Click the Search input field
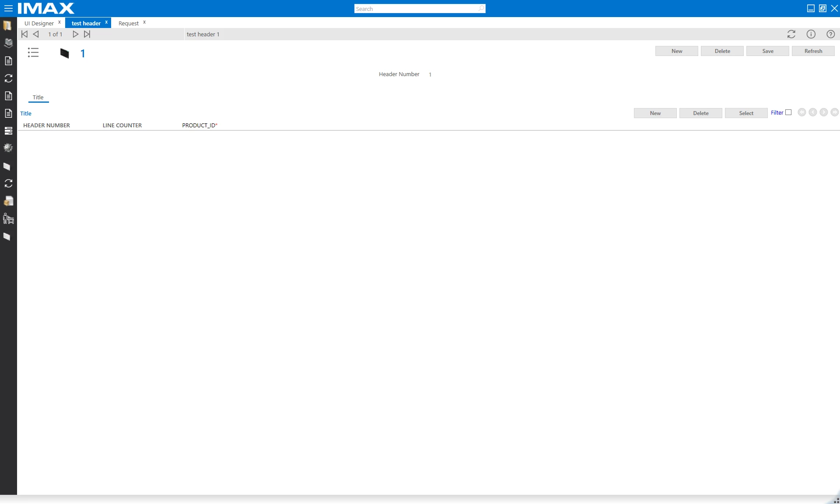Viewport: 840px width, 504px height. pos(416,9)
